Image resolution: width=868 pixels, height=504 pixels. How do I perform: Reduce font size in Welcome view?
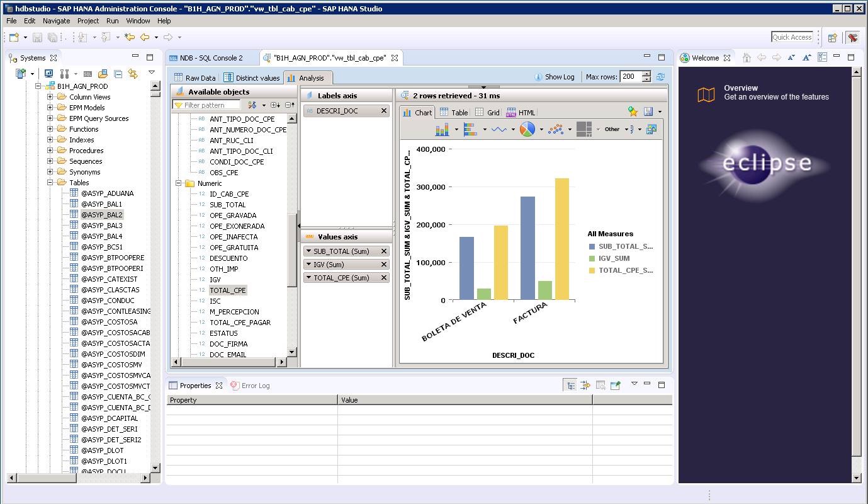(x=792, y=57)
